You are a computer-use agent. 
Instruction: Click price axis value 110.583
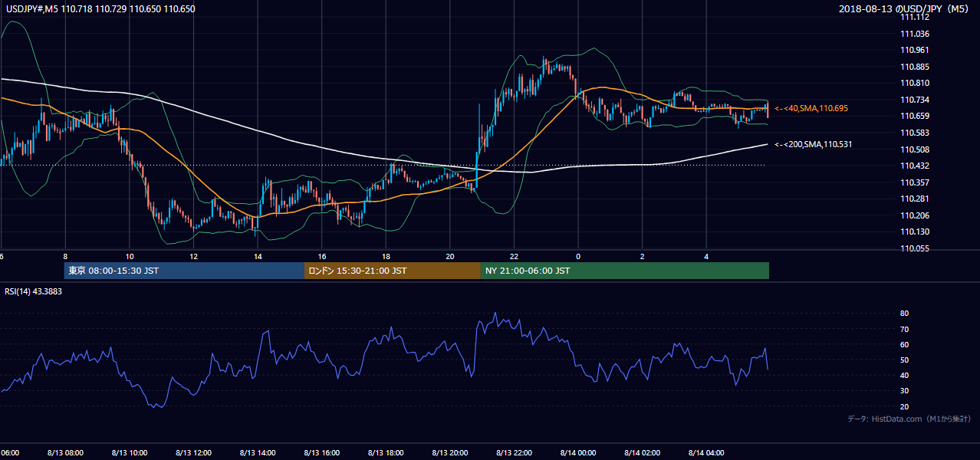pos(915,133)
